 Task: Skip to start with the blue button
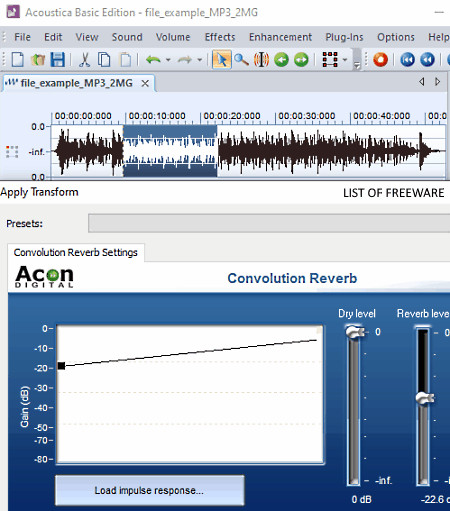(x=407, y=60)
